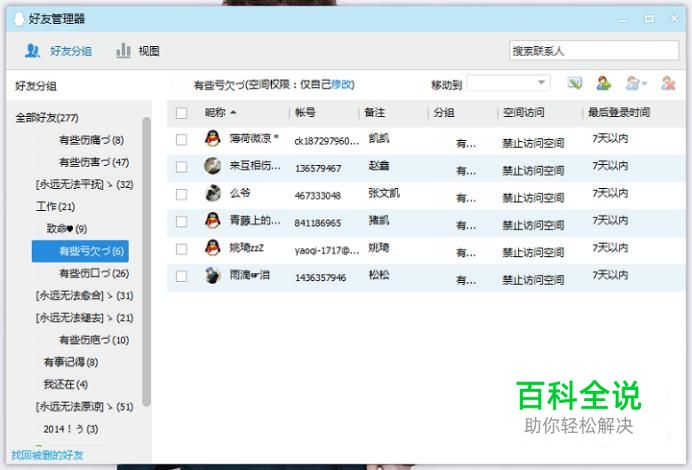Image resolution: width=692 pixels, height=470 pixels.
Task: Select the 有些伤害づ(47) group
Action: [x=94, y=162]
